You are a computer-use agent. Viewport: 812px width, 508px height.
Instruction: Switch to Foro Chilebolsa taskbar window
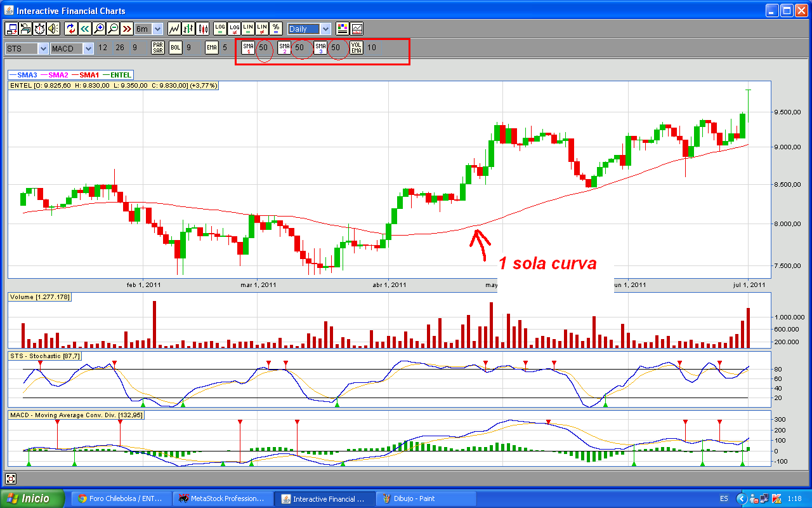click(121, 498)
